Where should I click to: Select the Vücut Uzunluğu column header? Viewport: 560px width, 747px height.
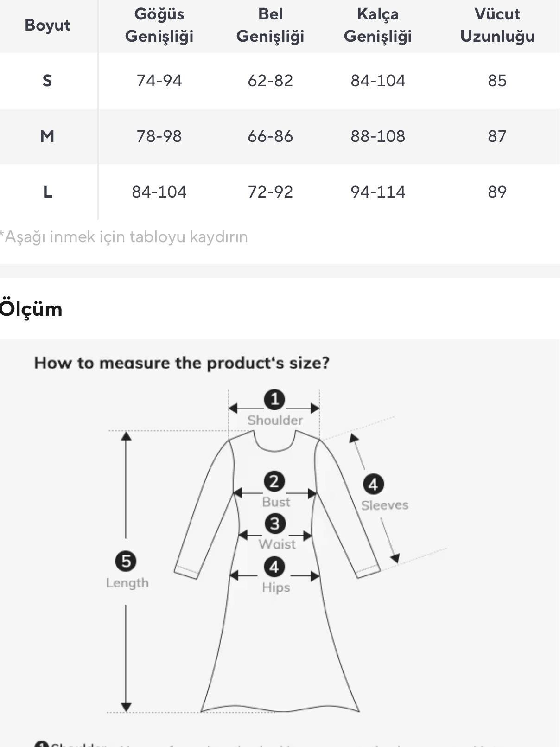point(497,25)
